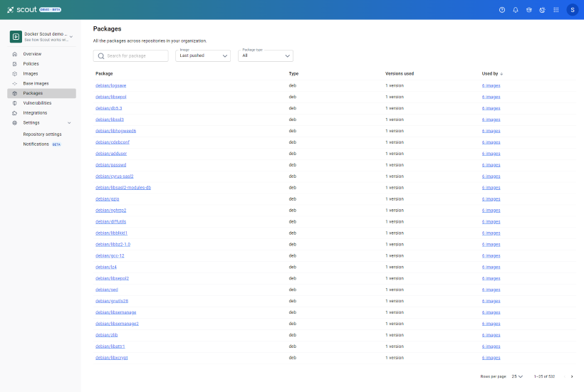Open the Image Last pushed dropdown
584x392 pixels.
coord(203,55)
